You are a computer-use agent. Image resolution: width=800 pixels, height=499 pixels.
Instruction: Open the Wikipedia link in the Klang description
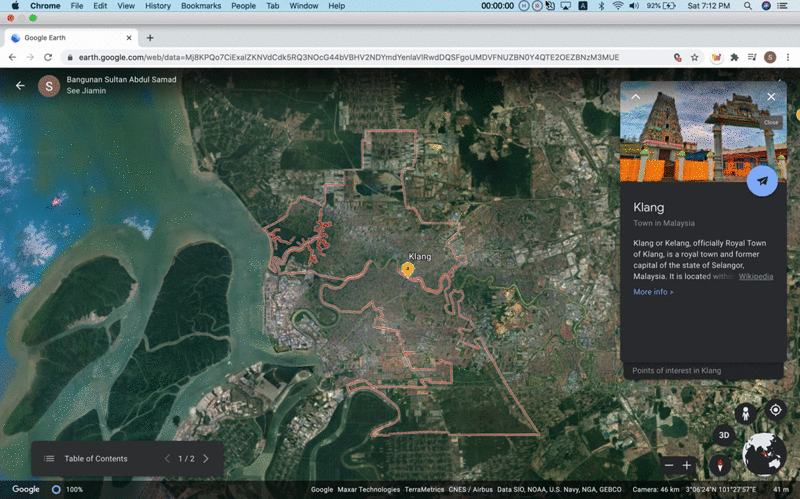pyautogui.click(x=756, y=276)
